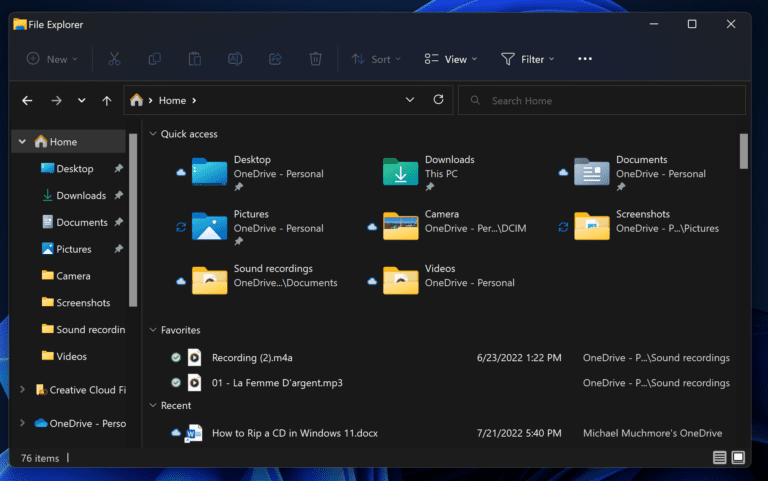768x481 pixels.
Task: Go up one level arrow
Action: (107, 101)
